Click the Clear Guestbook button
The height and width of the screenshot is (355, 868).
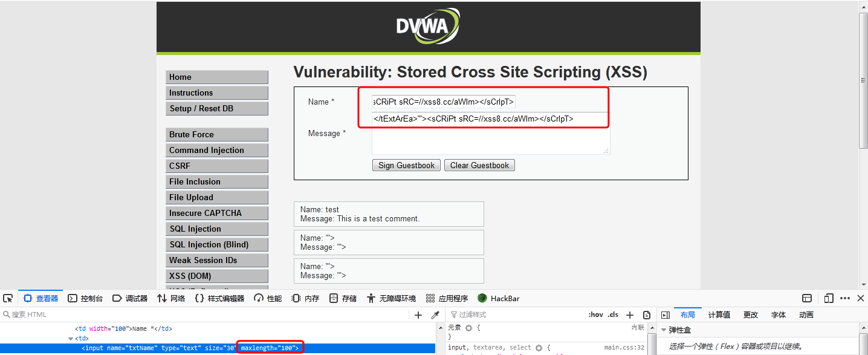pyautogui.click(x=479, y=165)
